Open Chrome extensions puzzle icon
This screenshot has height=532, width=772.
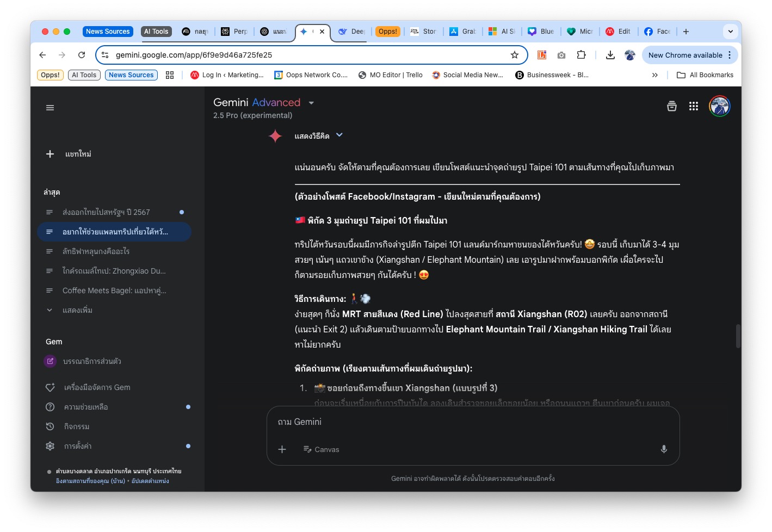point(581,55)
